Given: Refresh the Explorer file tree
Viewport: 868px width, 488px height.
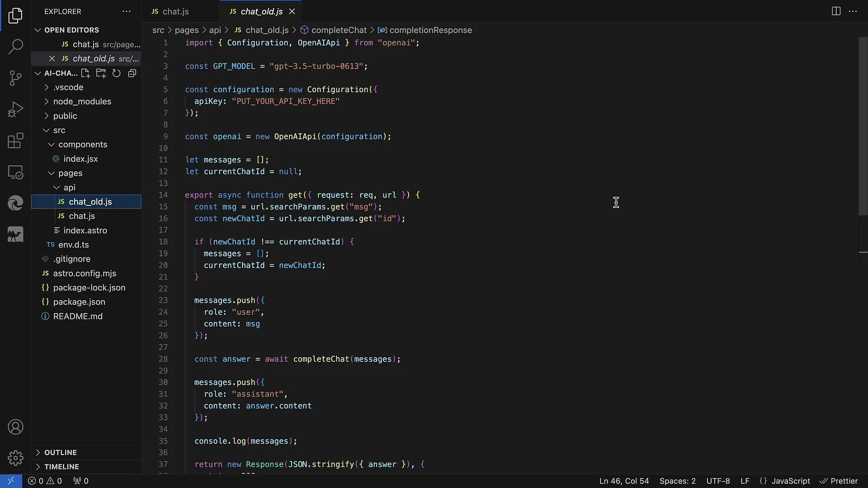Looking at the screenshot, I should tap(116, 73).
